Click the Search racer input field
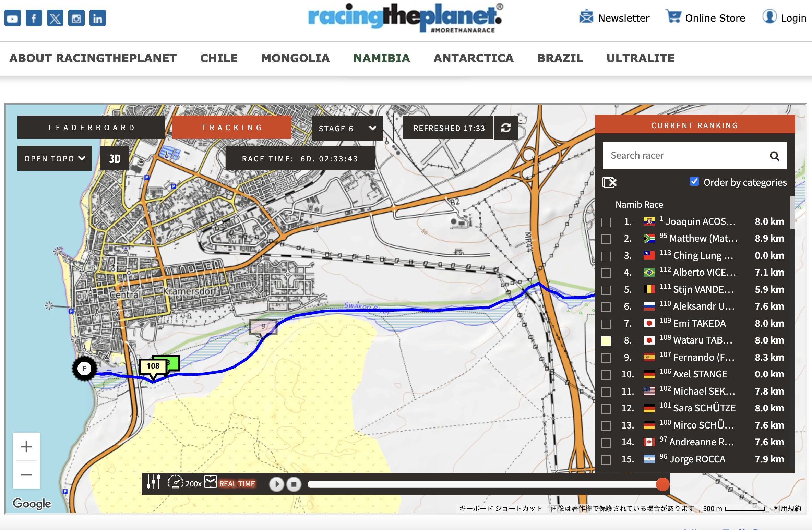This screenshot has width=812, height=530. coord(695,155)
